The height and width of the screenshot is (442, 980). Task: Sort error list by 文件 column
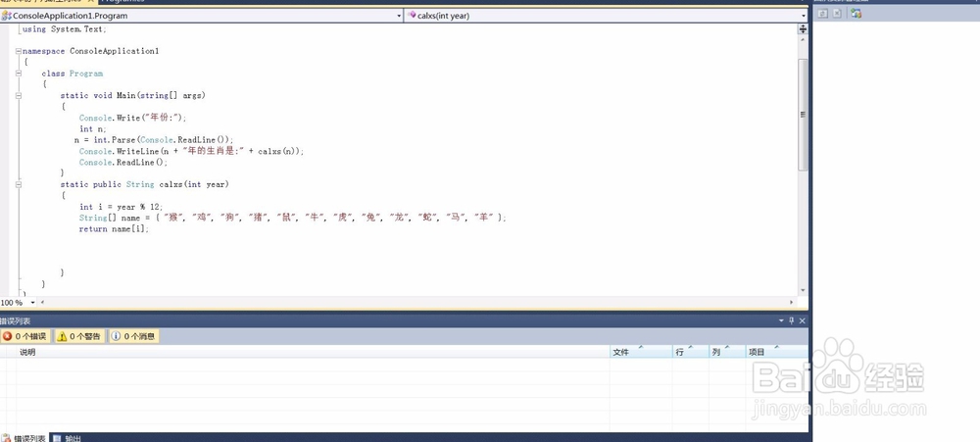click(x=641, y=352)
